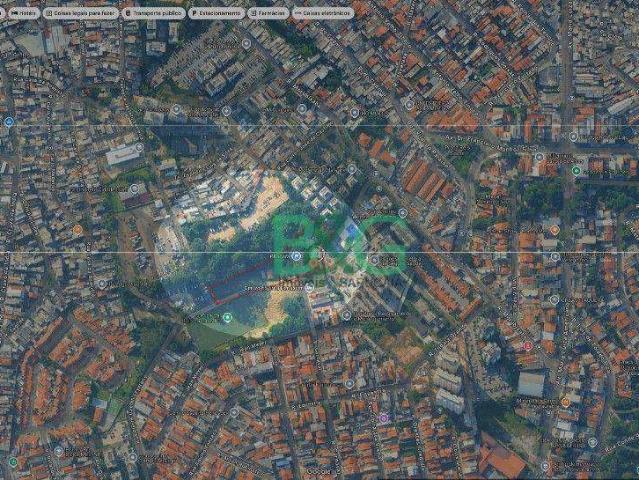This screenshot has width=639, height=480.
Task: Click the green marker near the right edge
Action: pos(576,170)
